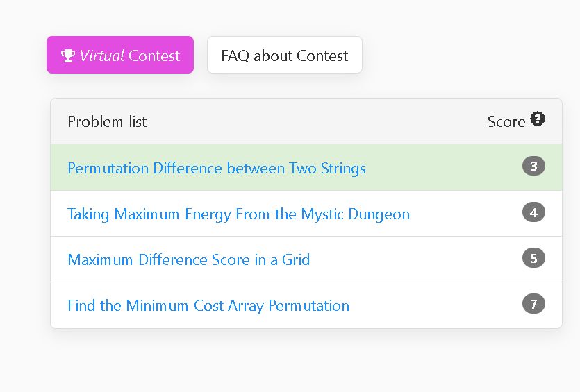Viewport: 580px width, 392px height.
Task: Click the score badge showing 5
Action: click(x=533, y=258)
